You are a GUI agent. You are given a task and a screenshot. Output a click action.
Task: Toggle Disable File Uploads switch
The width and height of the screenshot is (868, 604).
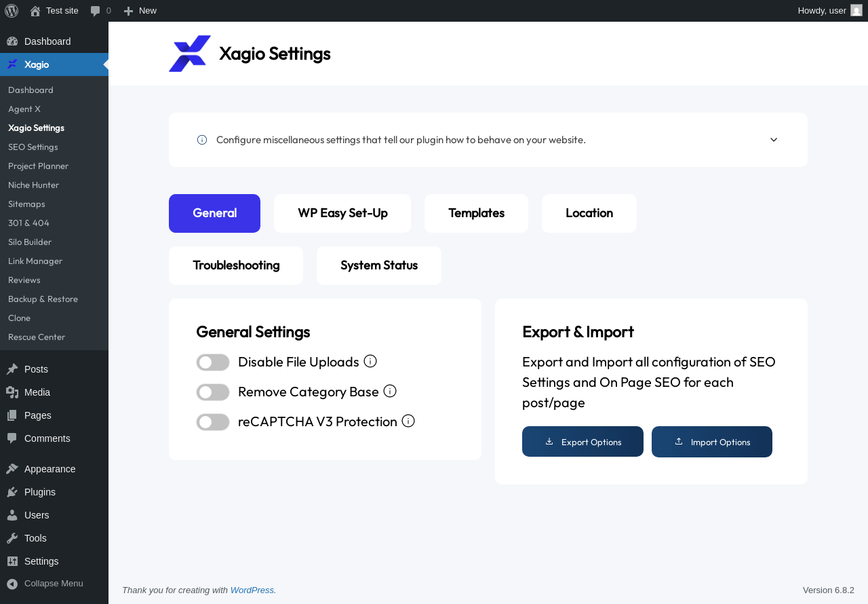click(213, 362)
